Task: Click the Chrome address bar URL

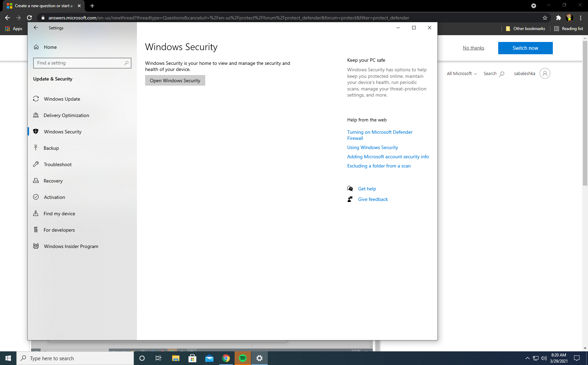Action: [x=228, y=18]
